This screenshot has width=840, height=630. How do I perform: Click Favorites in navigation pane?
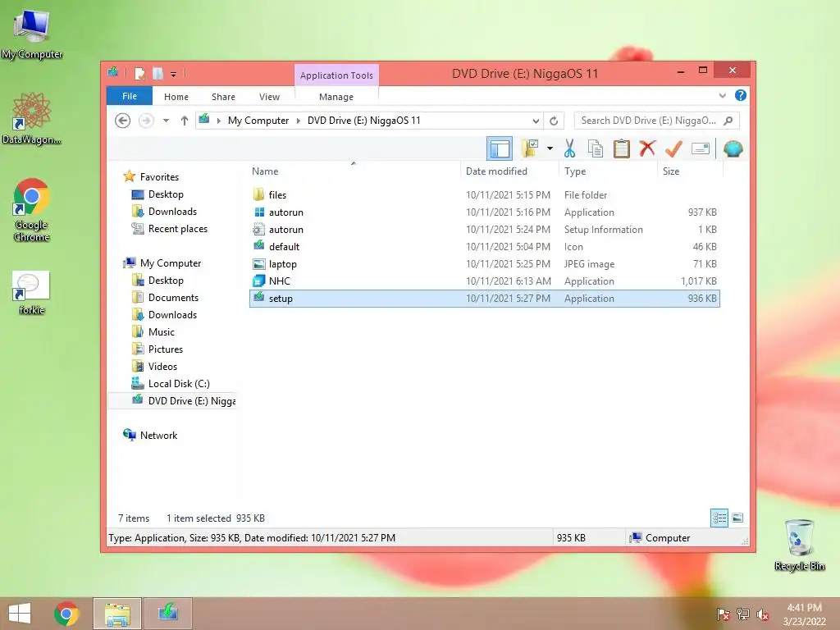tap(159, 177)
